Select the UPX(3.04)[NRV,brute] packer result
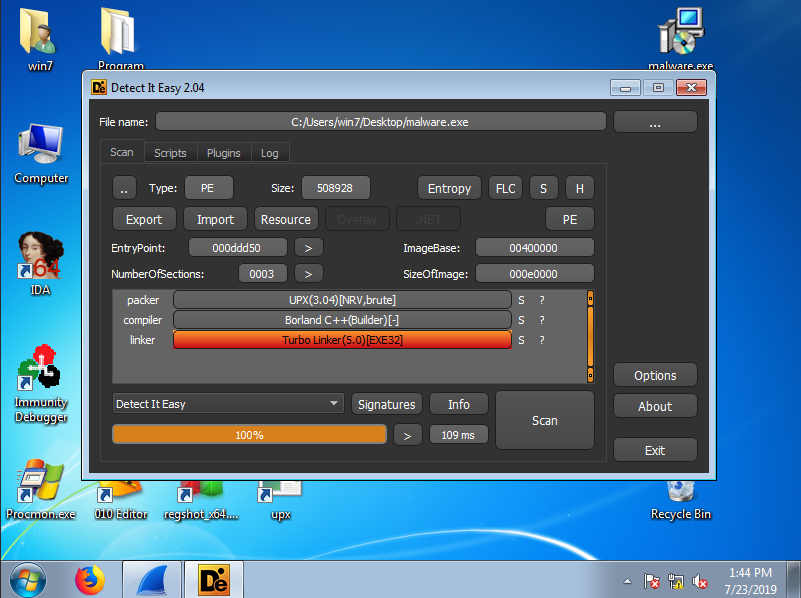Image resolution: width=801 pixels, height=598 pixels. (x=342, y=300)
